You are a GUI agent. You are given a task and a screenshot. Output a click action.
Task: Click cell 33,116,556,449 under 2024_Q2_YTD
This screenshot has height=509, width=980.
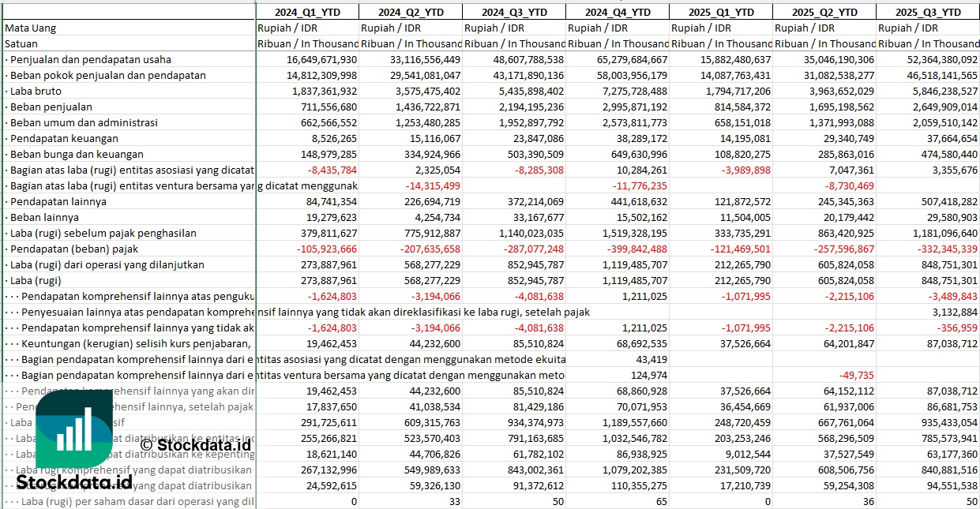coord(425,59)
